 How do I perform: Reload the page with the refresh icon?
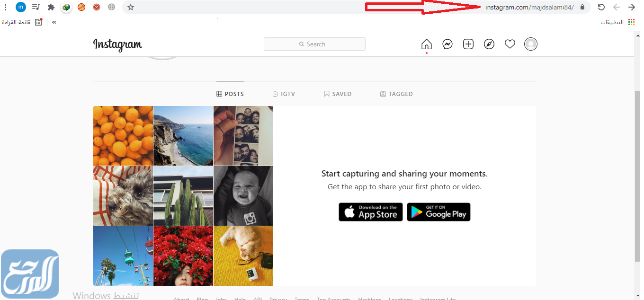pos(601,7)
